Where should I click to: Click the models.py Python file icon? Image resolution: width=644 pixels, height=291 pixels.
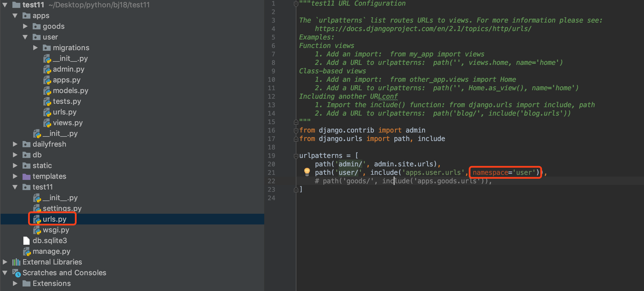coord(47,91)
